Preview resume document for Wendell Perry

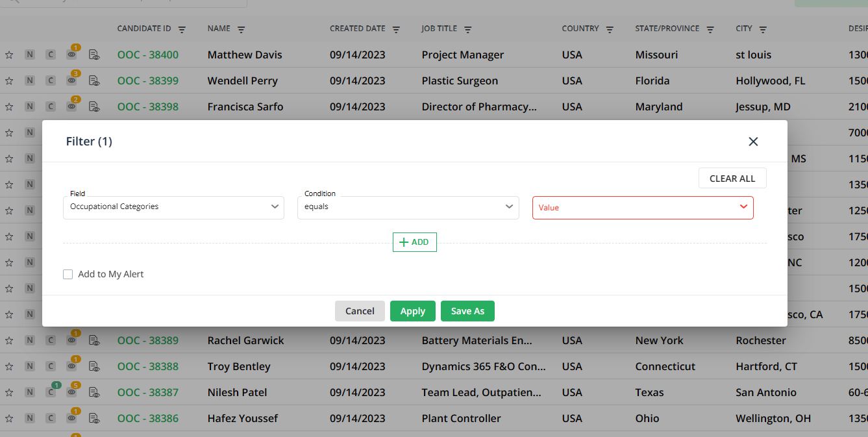[x=94, y=81]
